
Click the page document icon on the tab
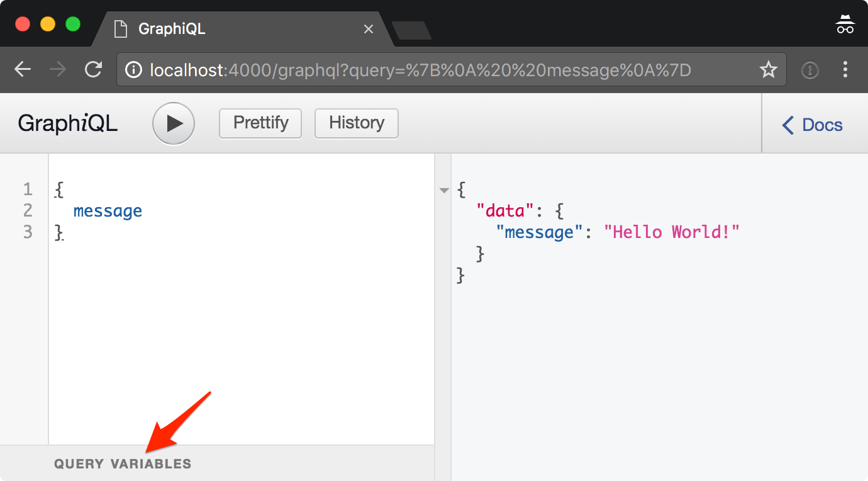[x=120, y=28]
